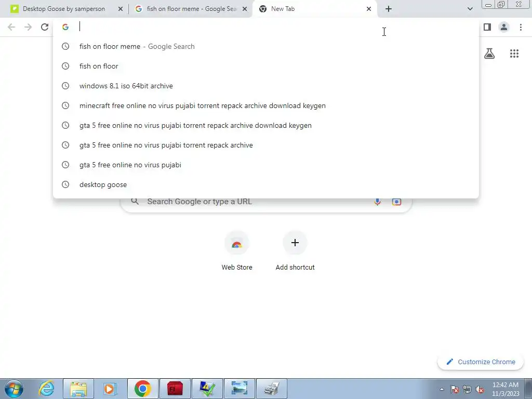Search by image with Google Lens
This screenshot has height=399, width=532.
[x=396, y=202]
